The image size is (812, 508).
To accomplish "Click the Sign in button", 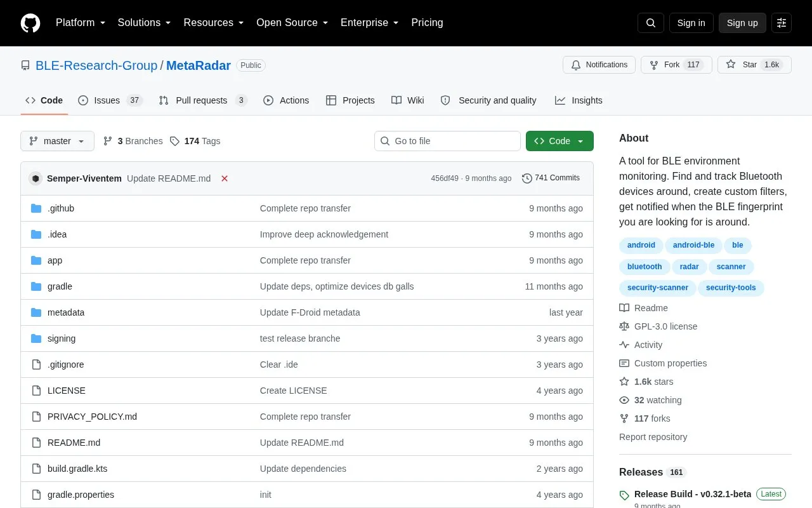I will click(691, 23).
